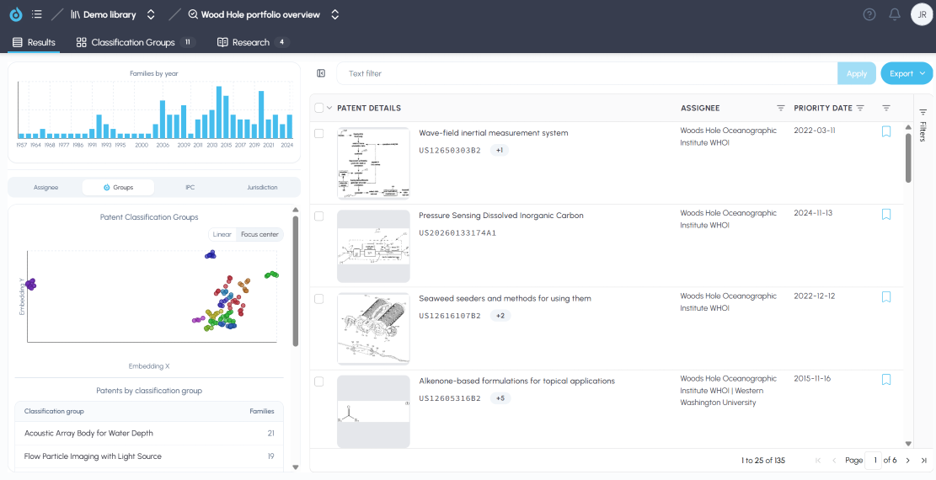
Task: Click the Text filter input field
Action: [x=587, y=73]
